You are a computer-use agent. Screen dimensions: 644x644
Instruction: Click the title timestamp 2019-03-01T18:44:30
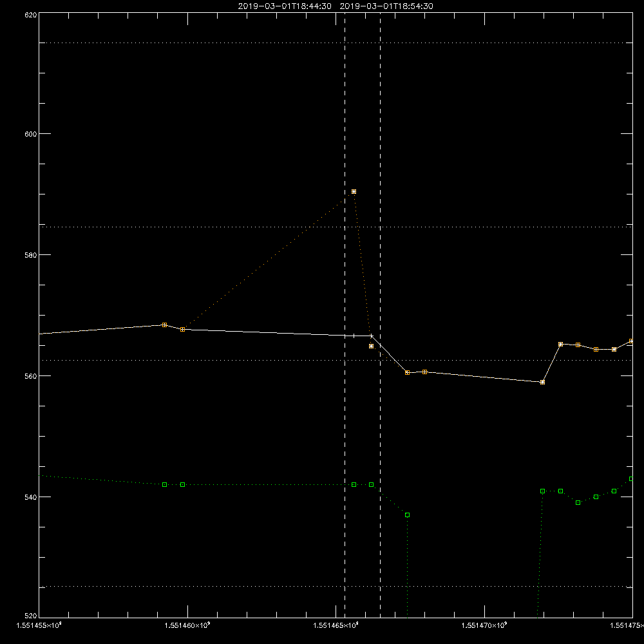coord(285,6)
